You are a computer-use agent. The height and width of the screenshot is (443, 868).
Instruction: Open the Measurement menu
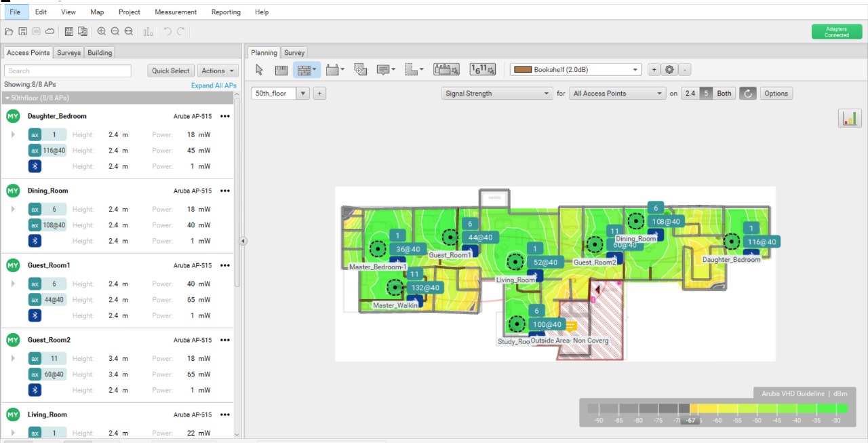(x=176, y=12)
